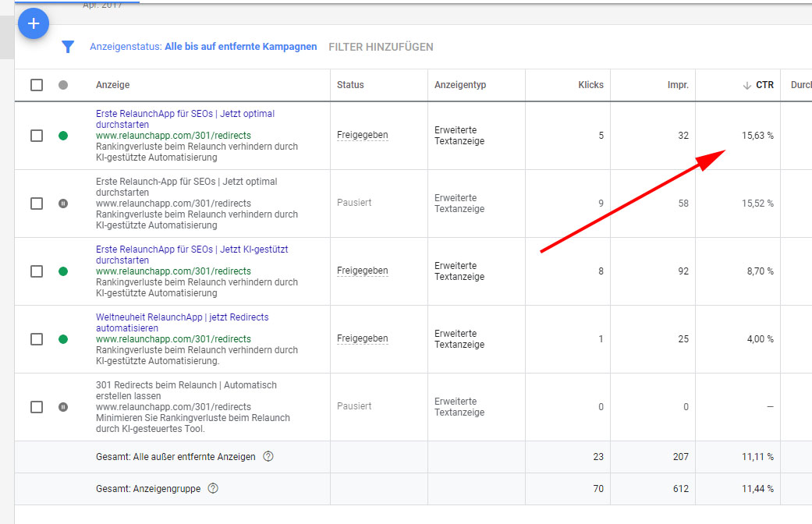Screen dimensions: 812x524
Task: Click Erweiterte Textanzeige of Weltneuheit ad
Action: point(459,339)
